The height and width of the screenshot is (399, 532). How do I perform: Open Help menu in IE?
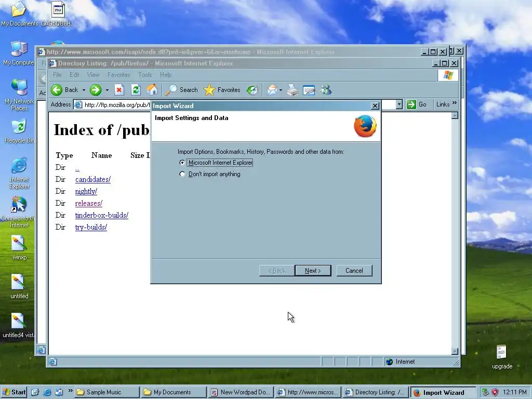[166, 75]
